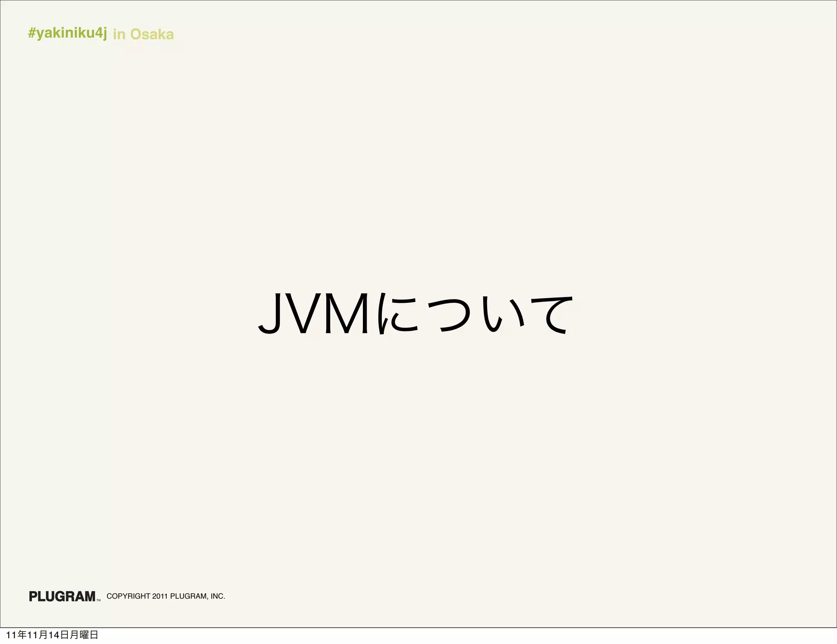Click the word 'Osaka' in the header
This screenshot has width=837, height=644.
tap(152, 34)
